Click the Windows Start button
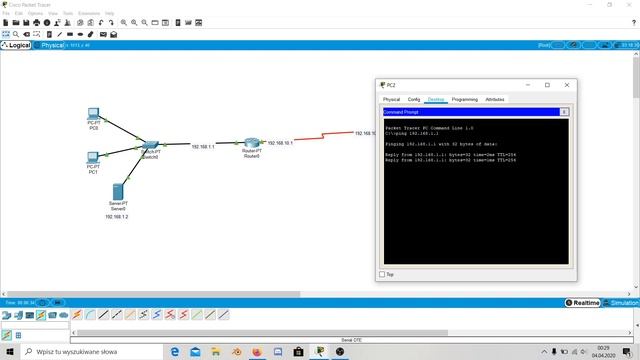The width and height of the screenshot is (640, 360). point(10,351)
